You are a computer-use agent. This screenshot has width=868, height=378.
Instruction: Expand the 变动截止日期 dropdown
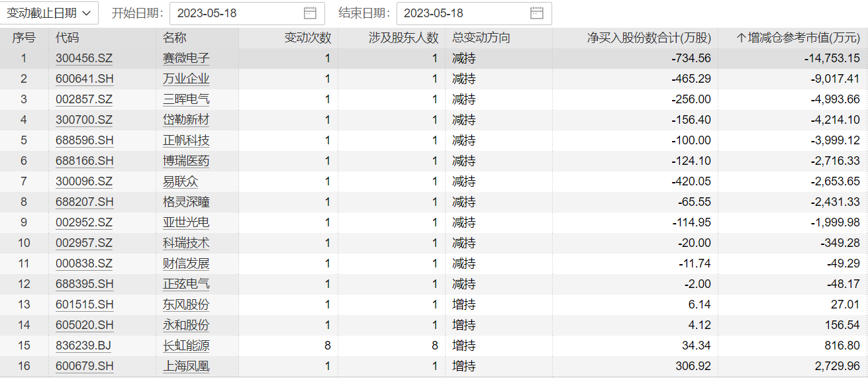tap(50, 13)
